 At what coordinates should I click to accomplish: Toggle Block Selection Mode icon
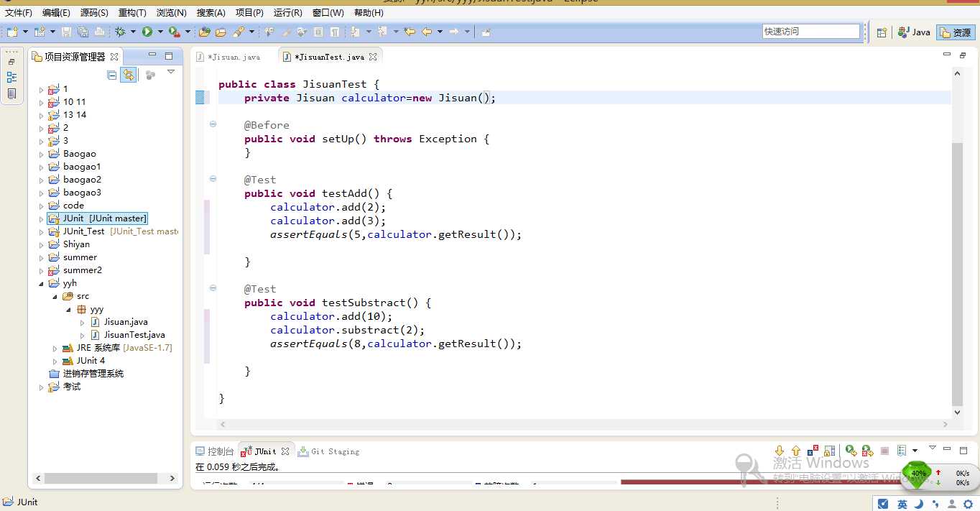pos(318,32)
